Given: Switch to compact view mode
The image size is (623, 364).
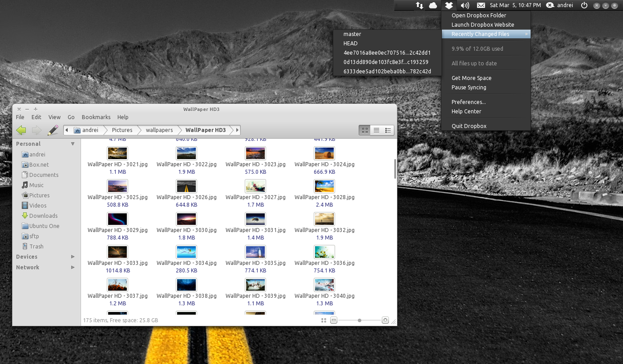Looking at the screenshot, I should tap(388, 130).
